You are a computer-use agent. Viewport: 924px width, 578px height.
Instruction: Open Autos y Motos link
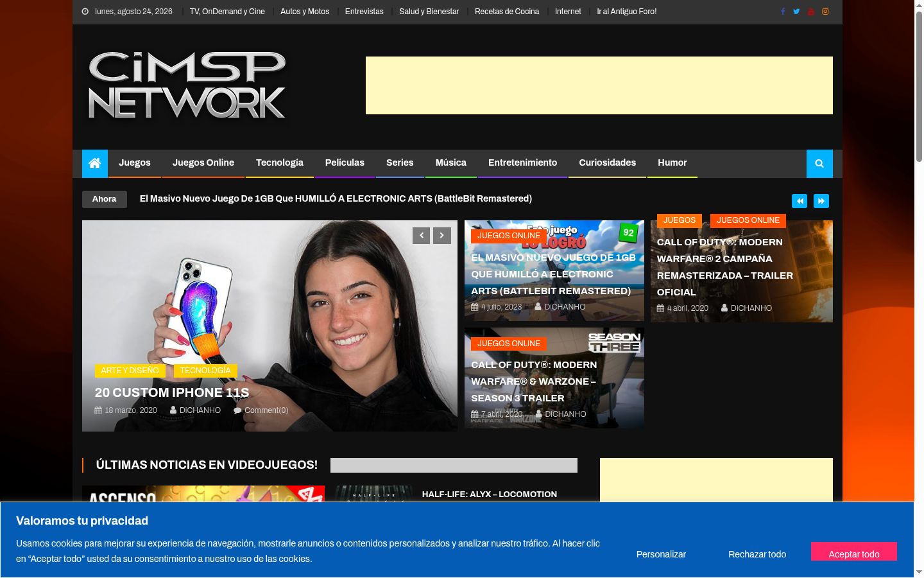[x=305, y=12]
